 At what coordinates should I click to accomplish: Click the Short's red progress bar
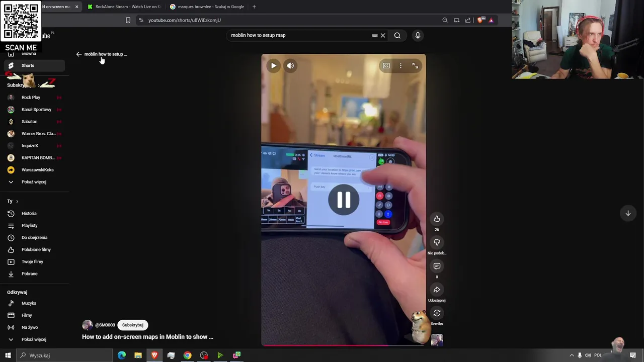point(343,345)
